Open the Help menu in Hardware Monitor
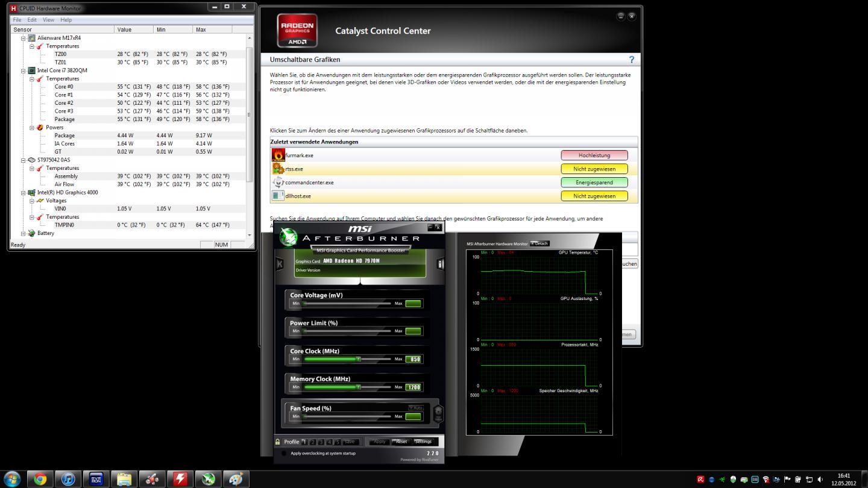The image size is (868, 488). coord(66,20)
